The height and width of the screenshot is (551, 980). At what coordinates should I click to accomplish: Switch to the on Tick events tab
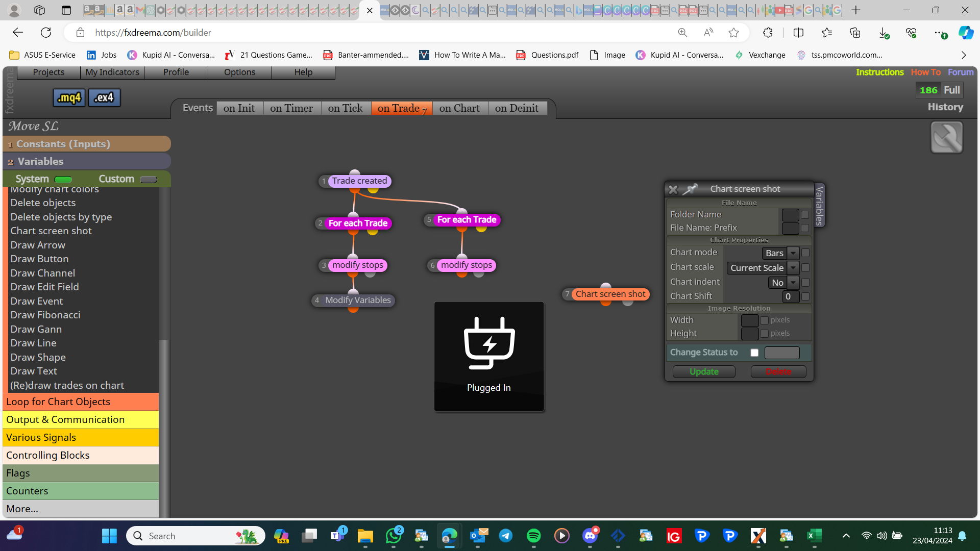point(345,108)
